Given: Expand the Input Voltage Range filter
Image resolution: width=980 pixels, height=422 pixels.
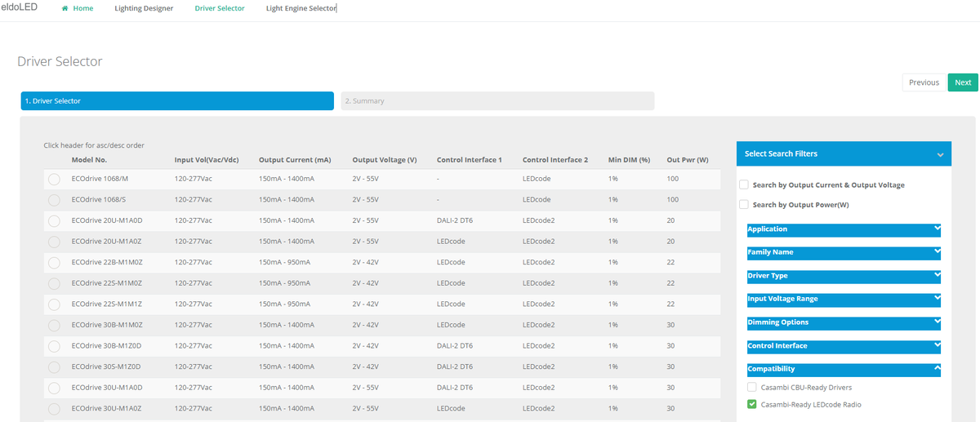Looking at the screenshot, I should [x=844, y=300].
